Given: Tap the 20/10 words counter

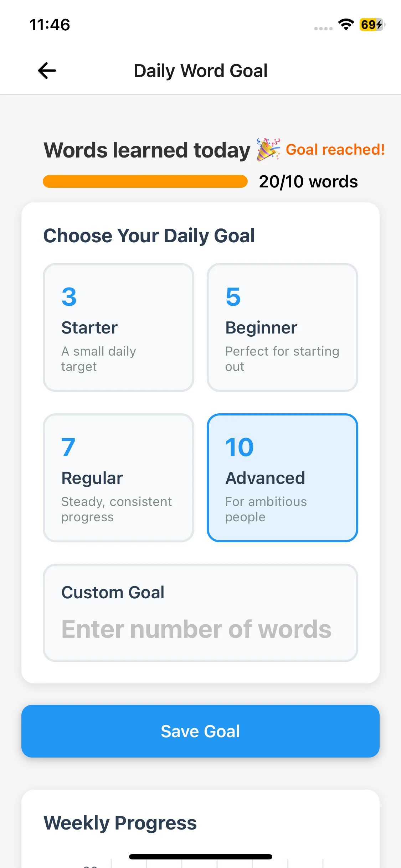Looking at the screenshot, I should [x=308, y=182].
